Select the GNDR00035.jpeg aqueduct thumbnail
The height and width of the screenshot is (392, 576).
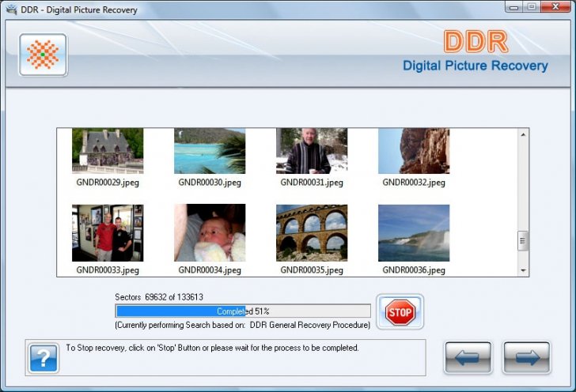coord(312,232)
